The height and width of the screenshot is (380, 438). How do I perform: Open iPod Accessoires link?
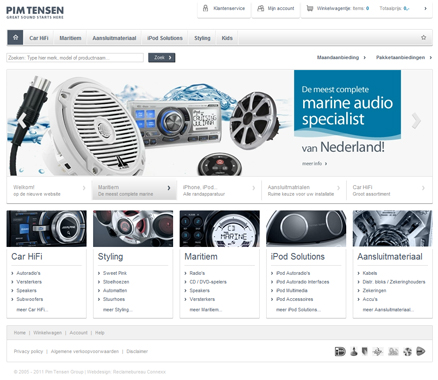294,299
